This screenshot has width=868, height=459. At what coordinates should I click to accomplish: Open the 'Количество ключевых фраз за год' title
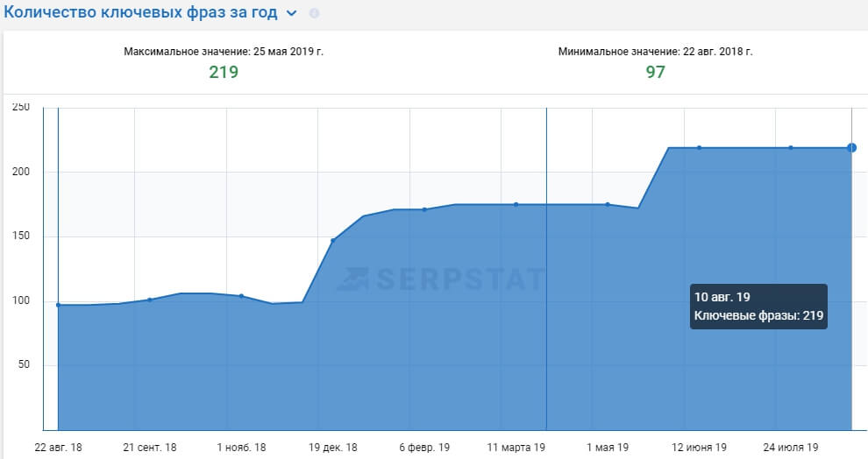click(x=140, y=12)
